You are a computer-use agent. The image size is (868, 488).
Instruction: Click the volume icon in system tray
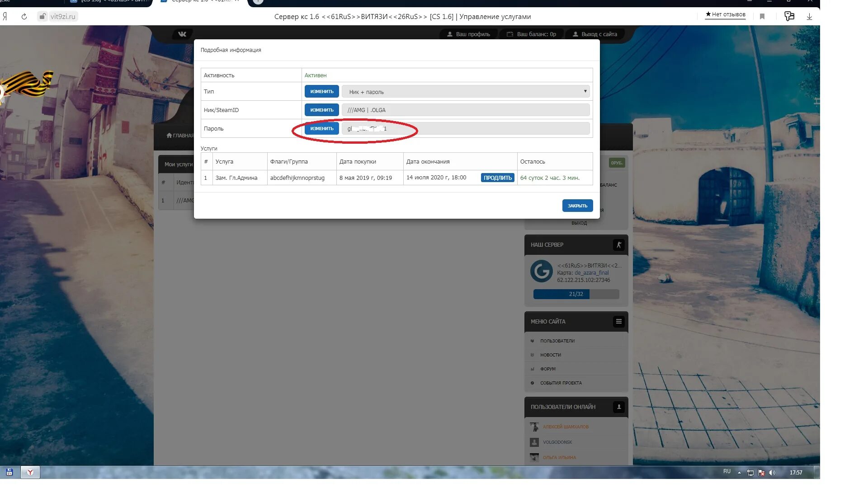772,473
